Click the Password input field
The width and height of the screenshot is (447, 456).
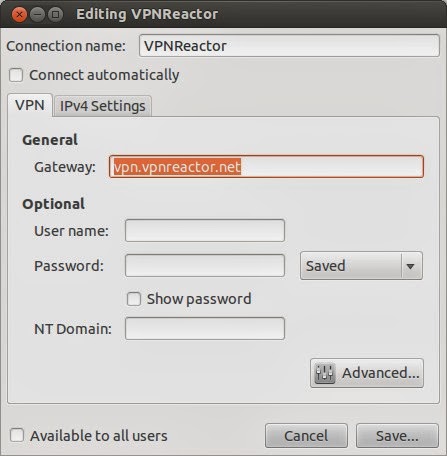pos(205,266)
